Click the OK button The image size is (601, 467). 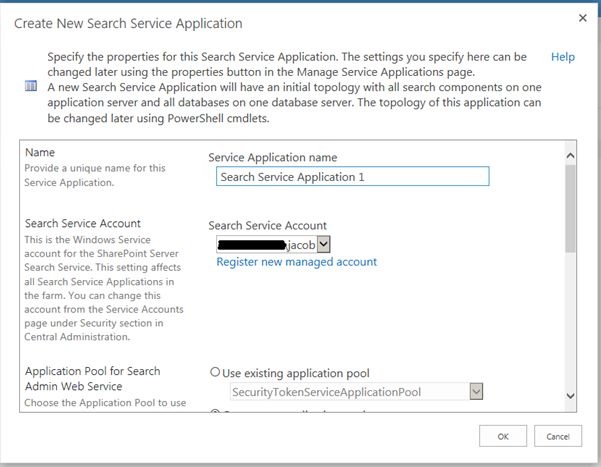pos(503,436)
